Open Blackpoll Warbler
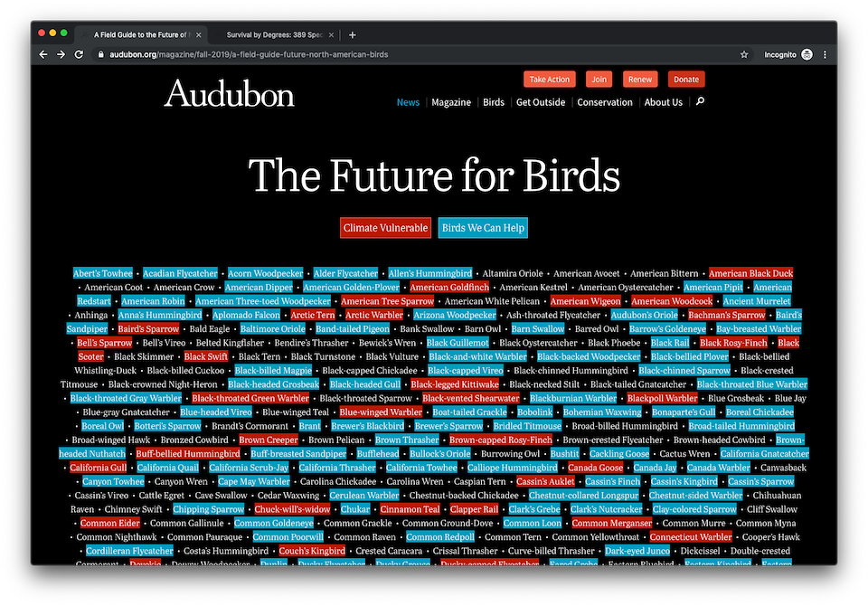 (x=662, y=398)
